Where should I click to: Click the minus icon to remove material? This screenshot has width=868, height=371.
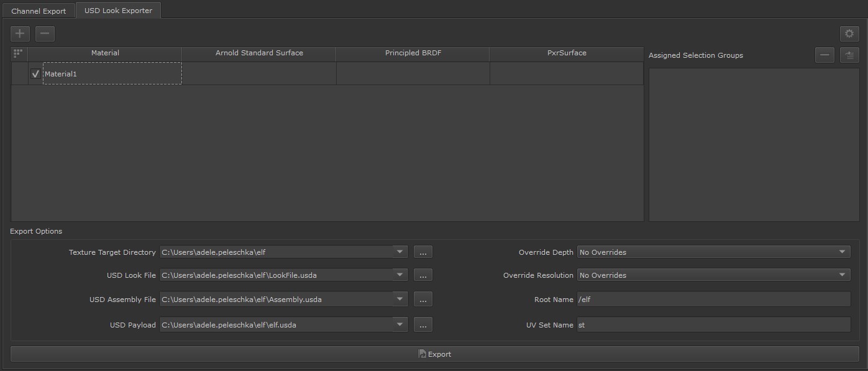click(45, 34)
